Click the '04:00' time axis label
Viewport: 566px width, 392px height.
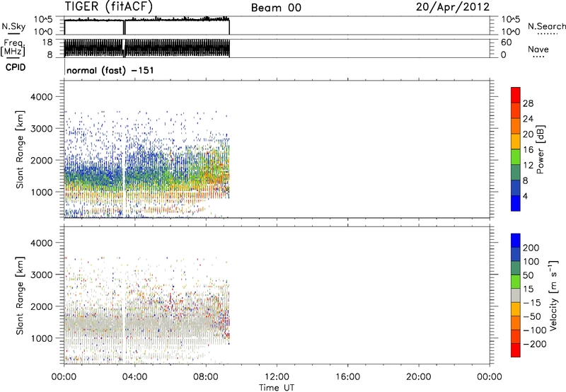pyautogui.click(x=135, y=377)
